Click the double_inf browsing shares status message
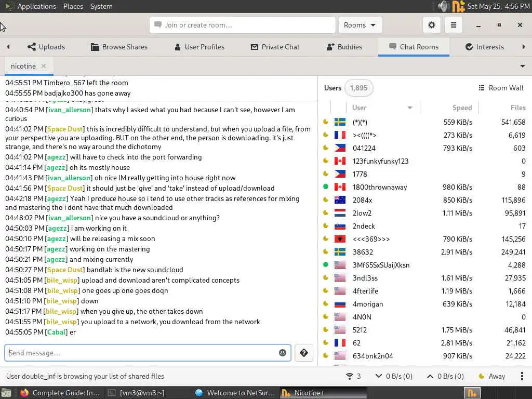 [85, 376]
